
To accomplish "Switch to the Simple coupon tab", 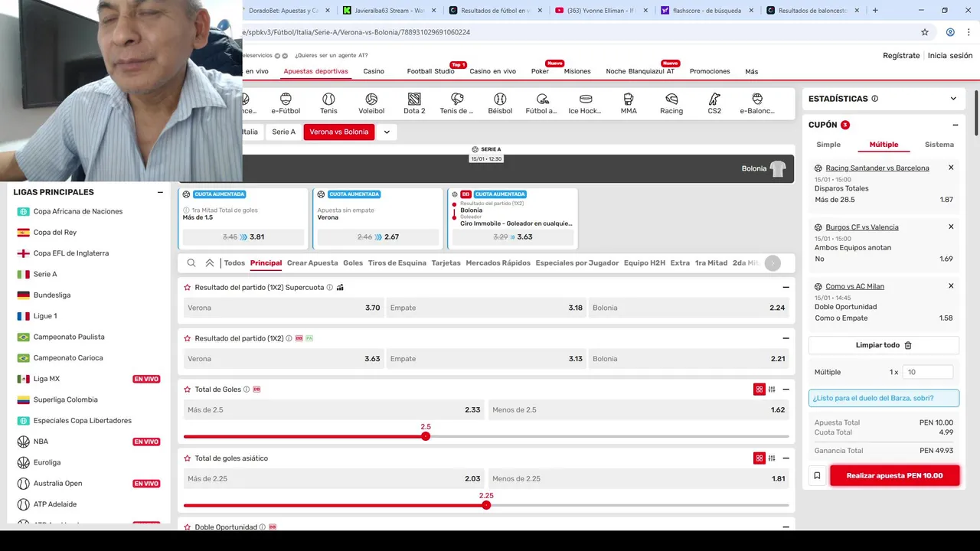I will click(828, 145).
